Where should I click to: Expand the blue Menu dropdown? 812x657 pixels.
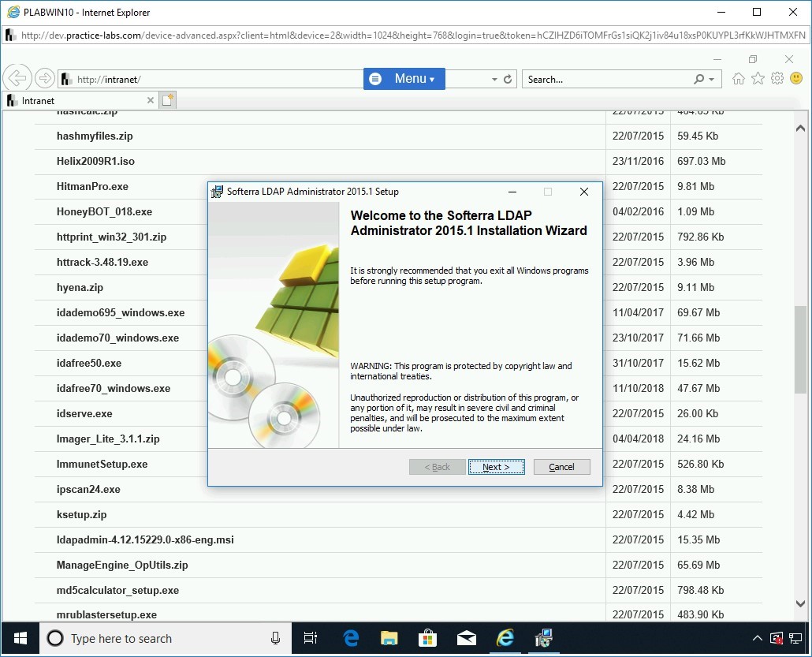404,79
